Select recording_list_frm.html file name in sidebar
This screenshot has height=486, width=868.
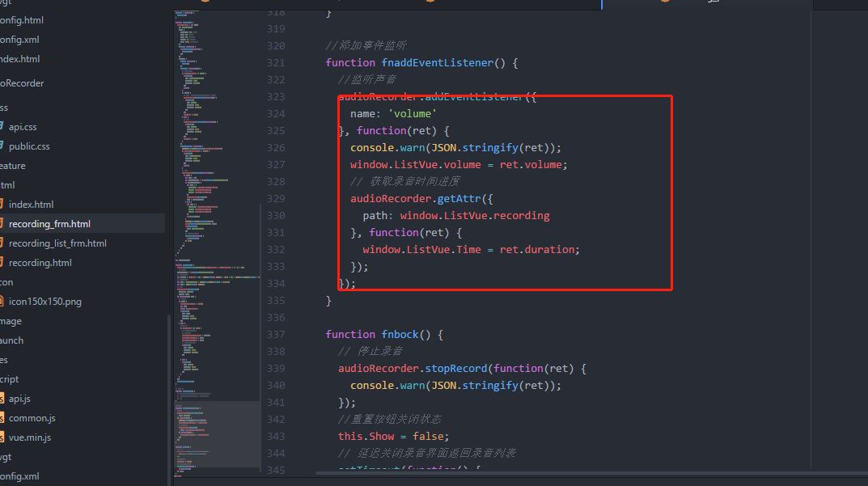click(57, 243)
